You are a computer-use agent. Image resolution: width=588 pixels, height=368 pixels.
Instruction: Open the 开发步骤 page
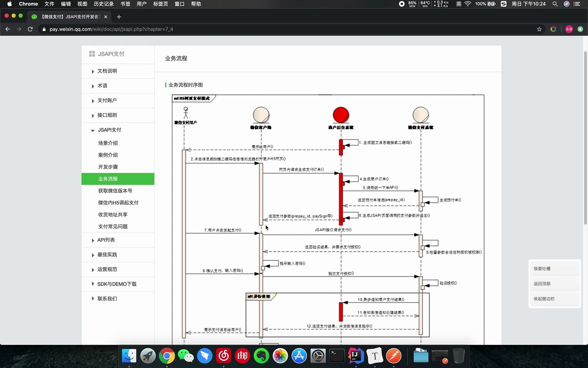coord(108,167)
